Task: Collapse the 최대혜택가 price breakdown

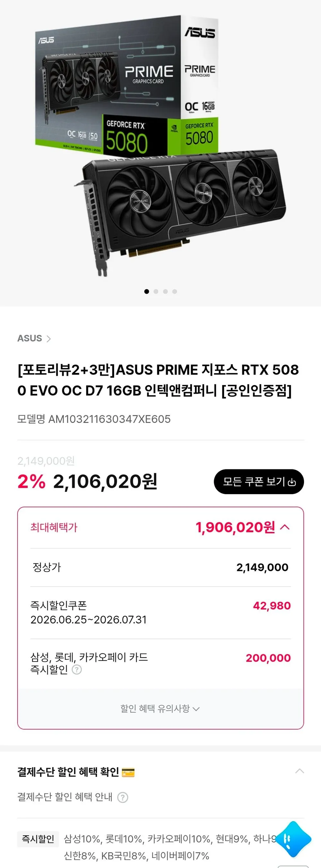Action: tap(285, 527)
